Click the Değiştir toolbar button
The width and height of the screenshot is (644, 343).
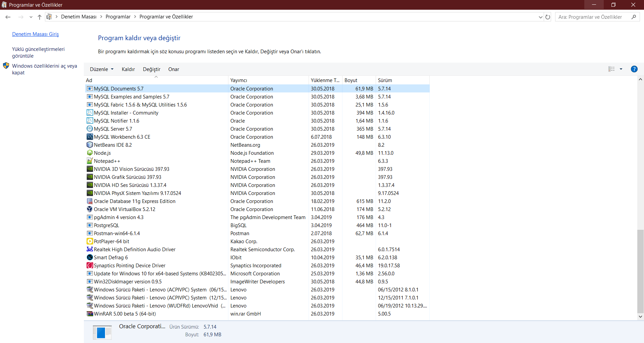pyautogui.click(x=152, y=69)
